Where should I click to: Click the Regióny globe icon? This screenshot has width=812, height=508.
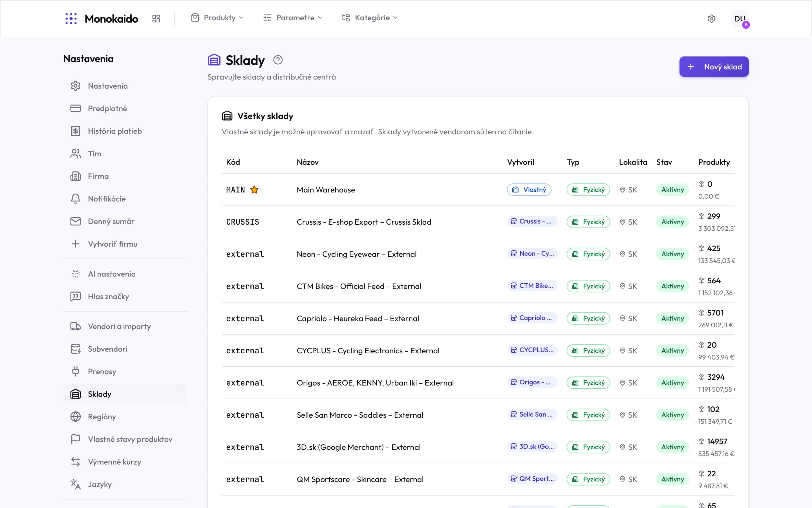[76, 417]
